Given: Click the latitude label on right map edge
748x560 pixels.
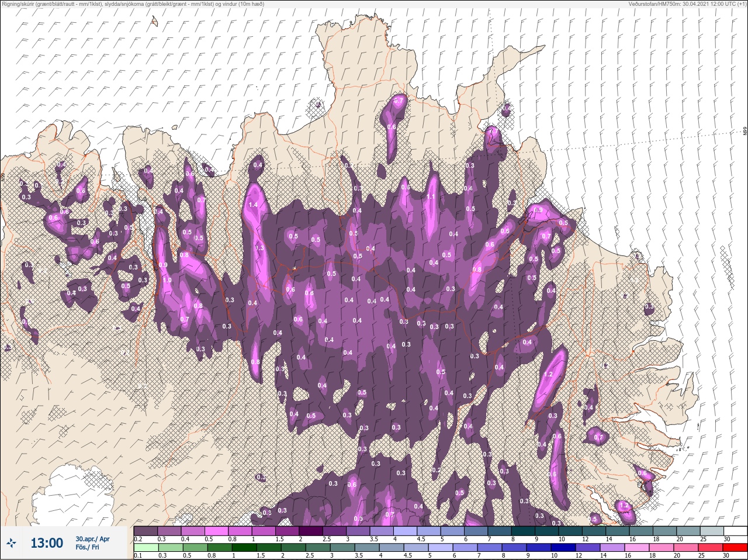Looking at the screenshot, I should [745, 132].
